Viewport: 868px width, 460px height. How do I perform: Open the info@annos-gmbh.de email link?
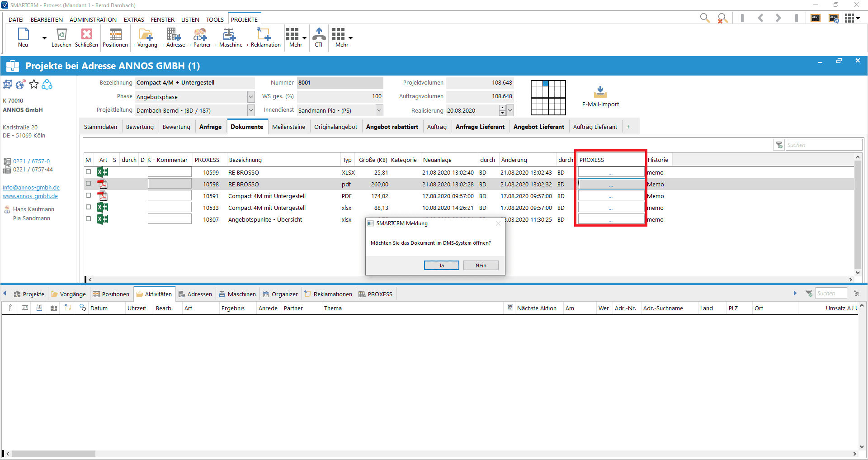(31, 188)
